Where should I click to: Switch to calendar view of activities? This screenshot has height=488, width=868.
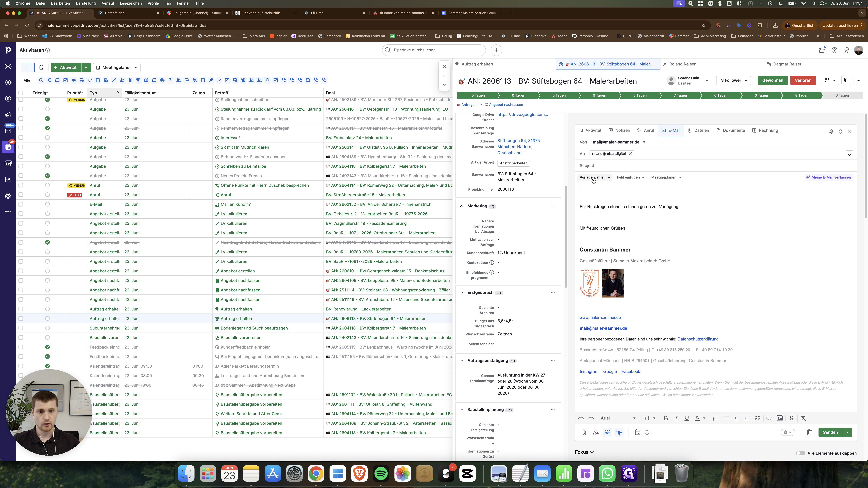pyautogui.click(x=41, y=68)
